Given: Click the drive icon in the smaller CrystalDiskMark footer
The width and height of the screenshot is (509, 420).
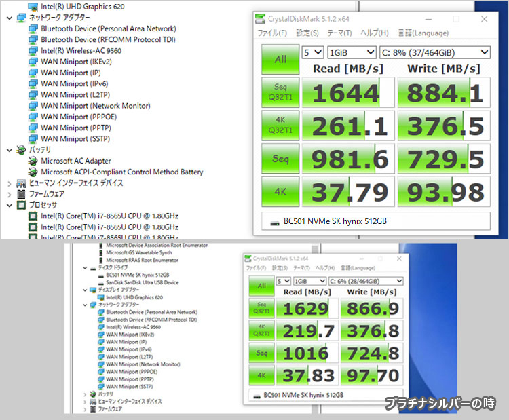Looking at the screenshot, I should coord(257,396).
